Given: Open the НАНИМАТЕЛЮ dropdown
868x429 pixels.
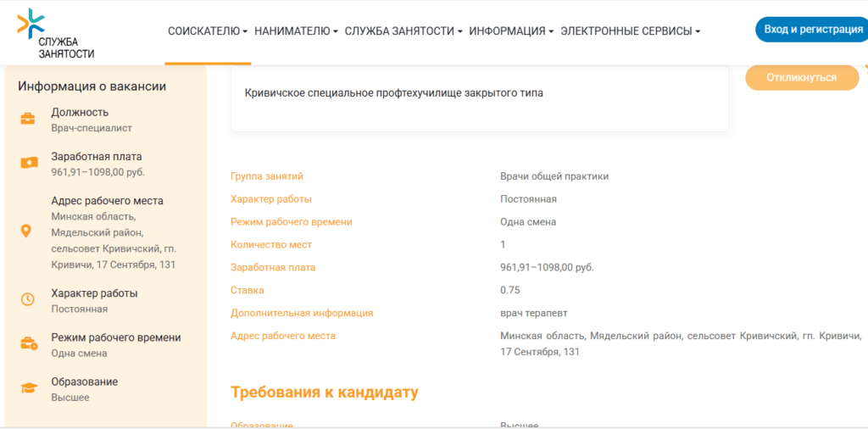Looking at the screenshot, I should (x=296, y=31).
